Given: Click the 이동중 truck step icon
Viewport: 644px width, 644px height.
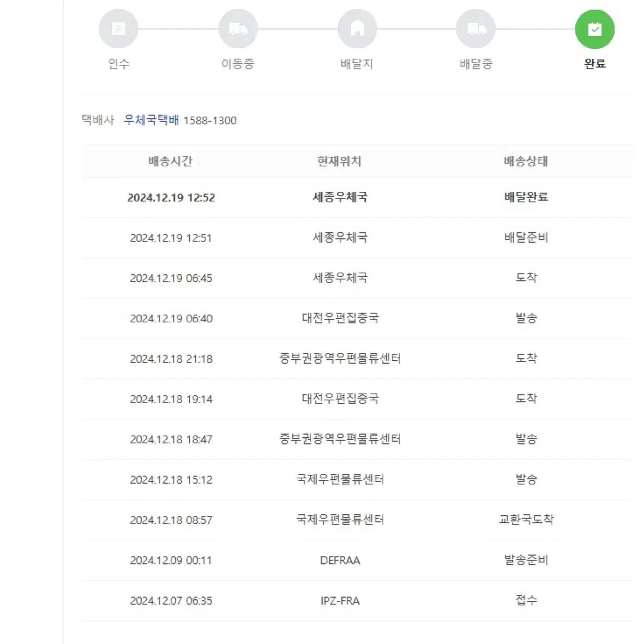Looking at the screenshot, I should [238, 29].
